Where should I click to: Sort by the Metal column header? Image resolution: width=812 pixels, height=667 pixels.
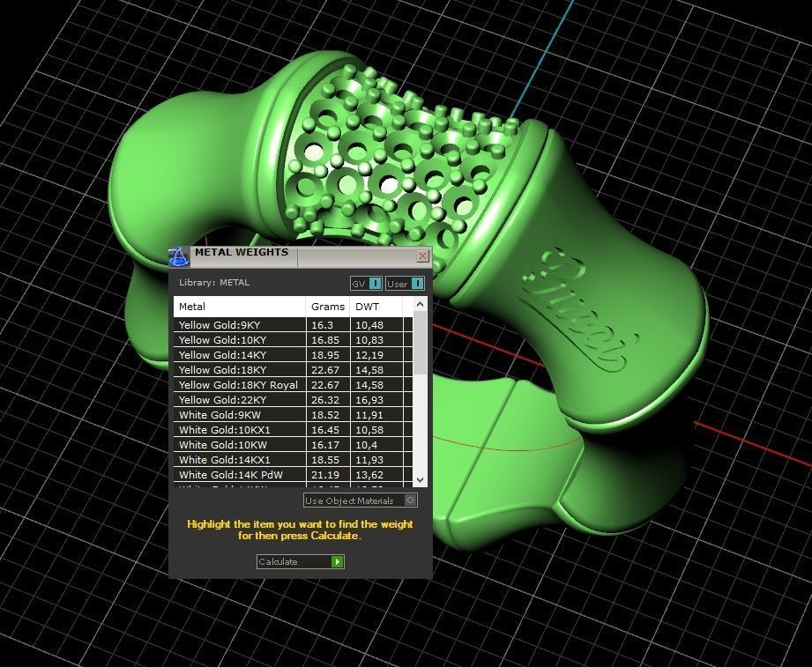239,307
